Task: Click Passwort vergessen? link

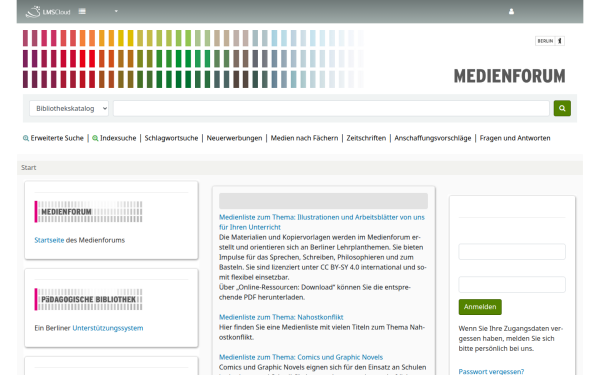Action: [x=491, y=371]
